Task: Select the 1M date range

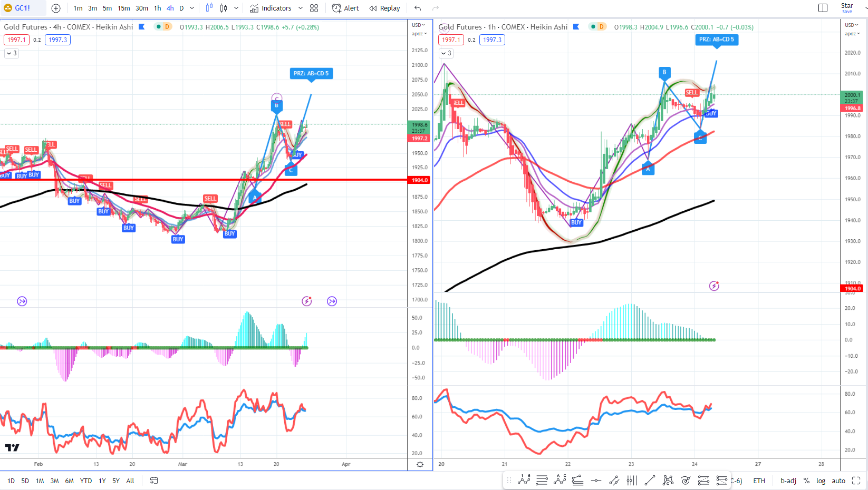Action: 40,481
